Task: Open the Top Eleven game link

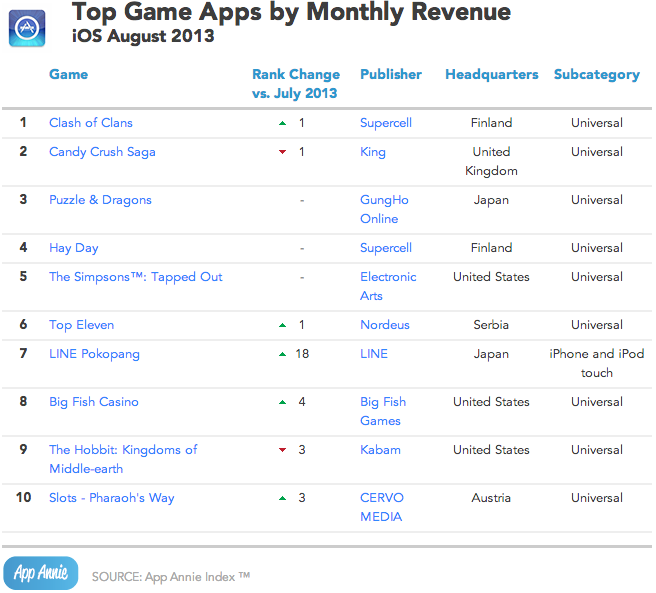Action: tap(82, 325)
